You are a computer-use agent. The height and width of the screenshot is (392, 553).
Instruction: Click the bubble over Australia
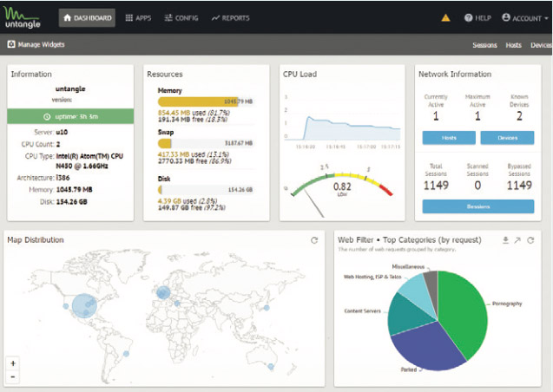(271, 367)
